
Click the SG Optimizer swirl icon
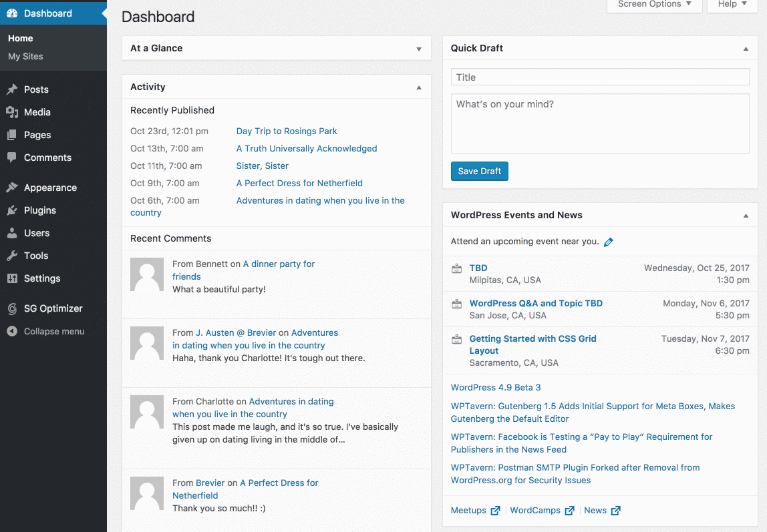coord(12,308)
